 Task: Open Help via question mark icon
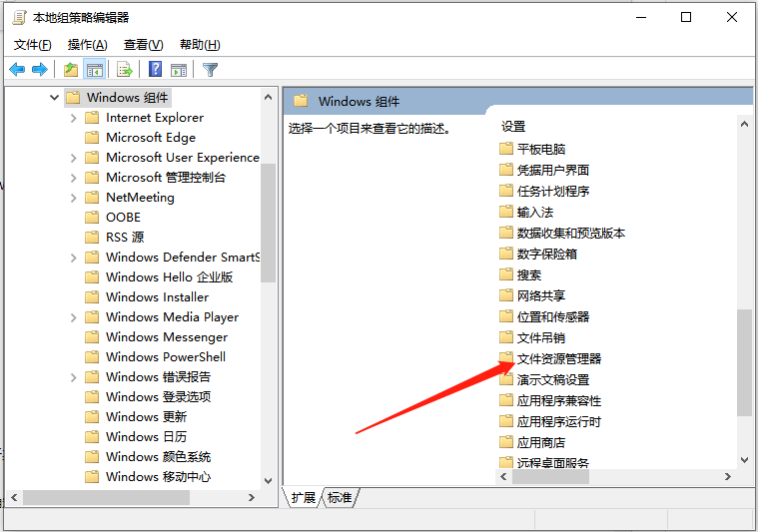pyautogui.click(x=155, y=69)
